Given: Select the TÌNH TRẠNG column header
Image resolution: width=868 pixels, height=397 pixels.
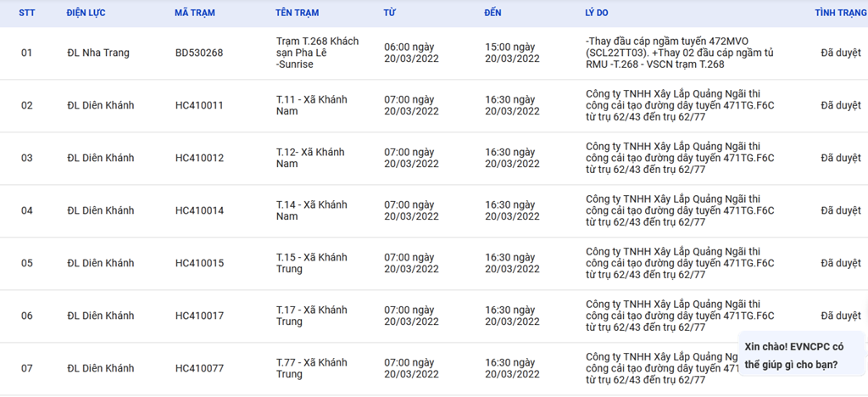Looking at the screenshot, I should click(840, 14).
